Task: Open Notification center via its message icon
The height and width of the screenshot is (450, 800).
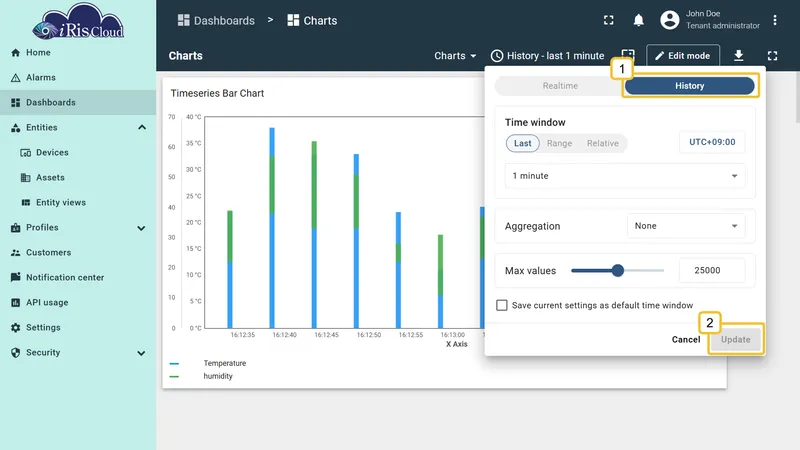Action: tap(15, 278)
